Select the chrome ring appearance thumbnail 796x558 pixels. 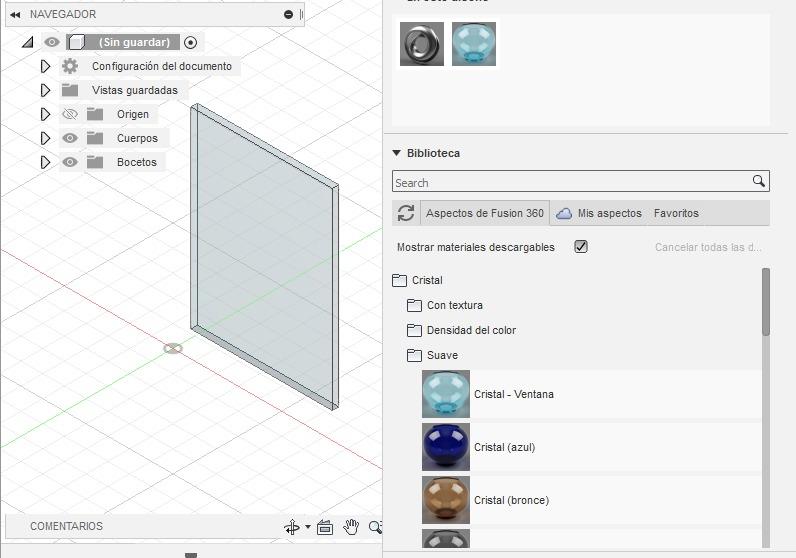pyautogui.click(x=421, y=44)
